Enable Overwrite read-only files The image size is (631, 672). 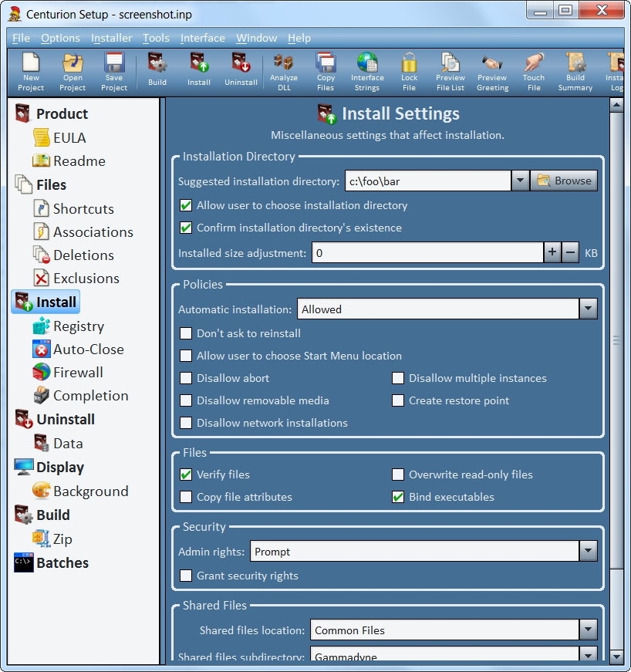click(398, 474)
